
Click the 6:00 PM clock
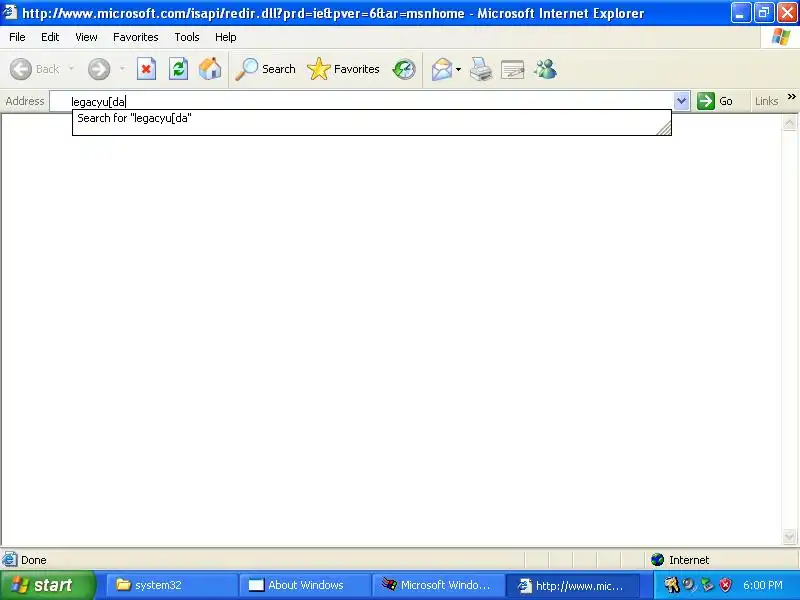pyautogui.click(x=763, y=585)
